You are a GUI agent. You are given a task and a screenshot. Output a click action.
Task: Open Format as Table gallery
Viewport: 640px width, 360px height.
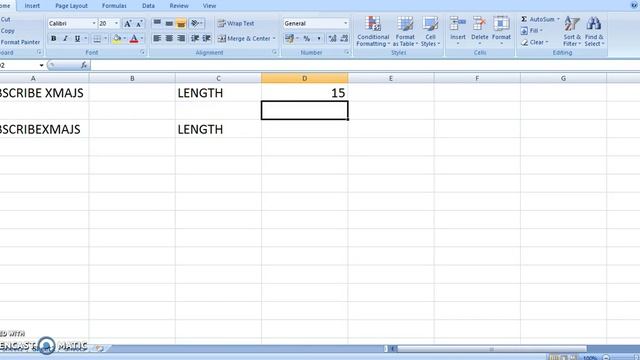pyautogui.click(x=405, y=31)
